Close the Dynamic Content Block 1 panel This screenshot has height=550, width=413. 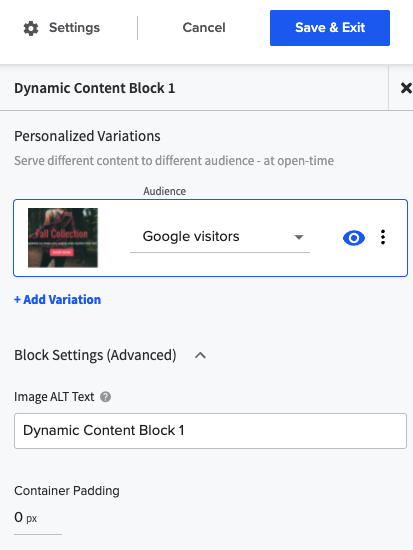click(x=406, y=88)
